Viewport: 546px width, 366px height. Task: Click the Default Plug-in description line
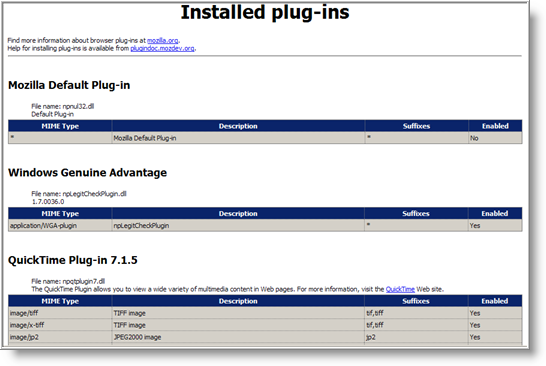(53, 114)
